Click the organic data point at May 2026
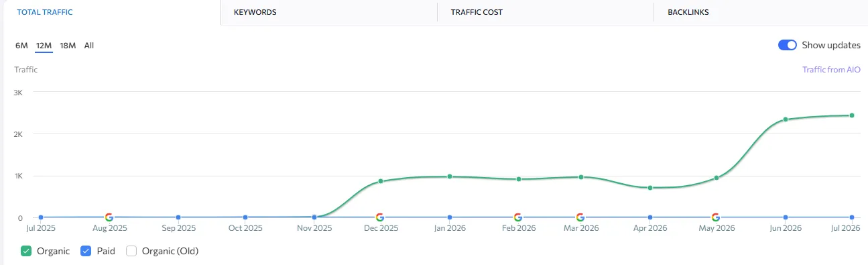Viewport: 868px width, 265px height. 717,178
